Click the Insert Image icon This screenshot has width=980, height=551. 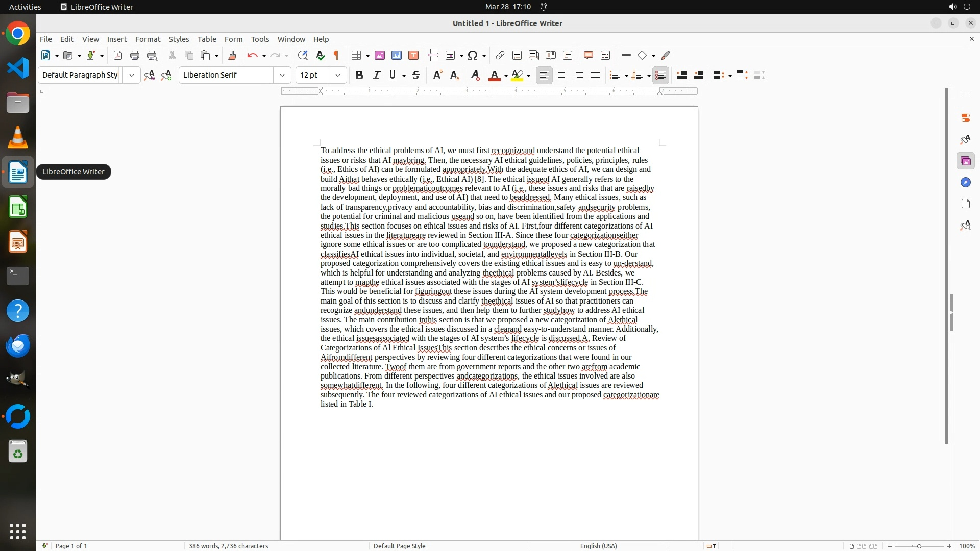coord(380,55)
